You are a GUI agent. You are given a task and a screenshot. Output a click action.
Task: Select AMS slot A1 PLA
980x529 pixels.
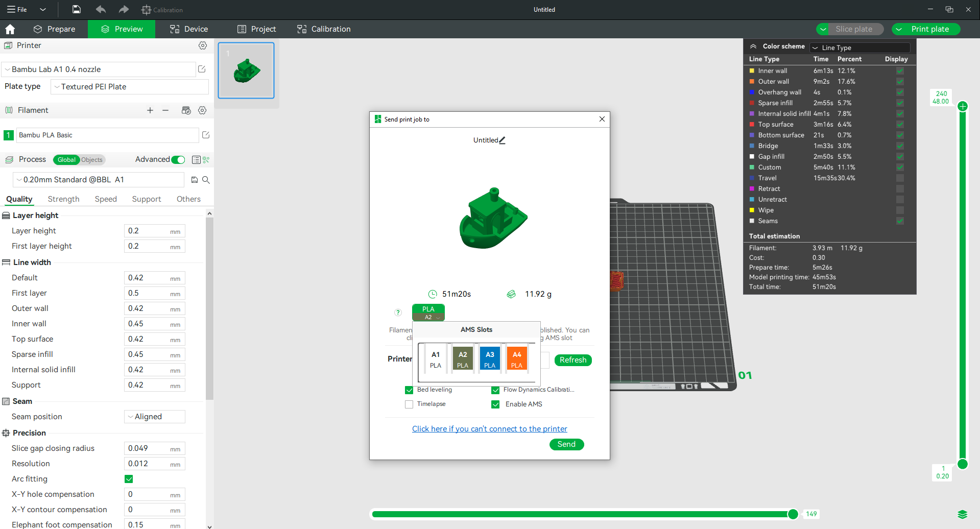436,359
